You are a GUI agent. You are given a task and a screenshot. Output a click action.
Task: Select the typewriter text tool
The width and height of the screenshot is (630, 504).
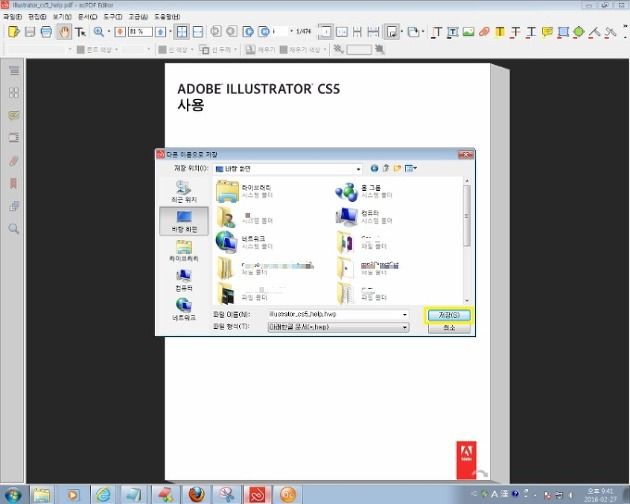click(x=437, y=32)
